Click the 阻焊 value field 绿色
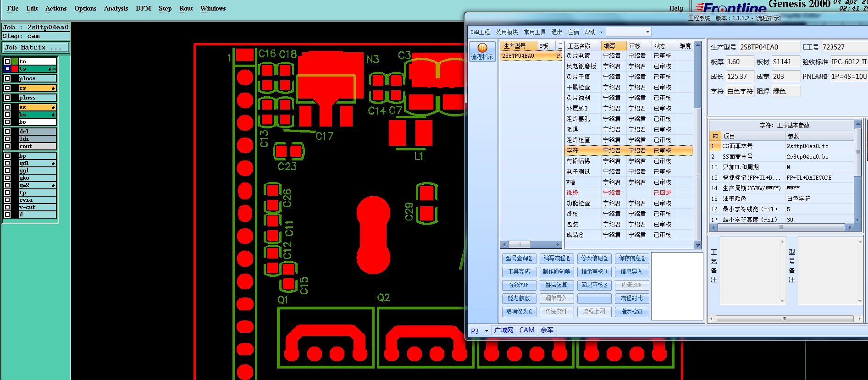 [785, 91]
